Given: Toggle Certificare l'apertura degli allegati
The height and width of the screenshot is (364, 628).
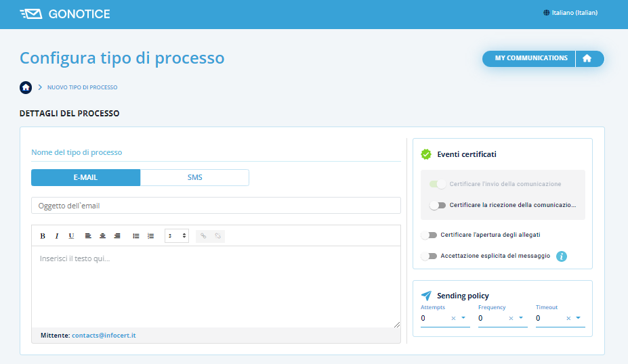Looking at the screenshot, I should point(429,235).
